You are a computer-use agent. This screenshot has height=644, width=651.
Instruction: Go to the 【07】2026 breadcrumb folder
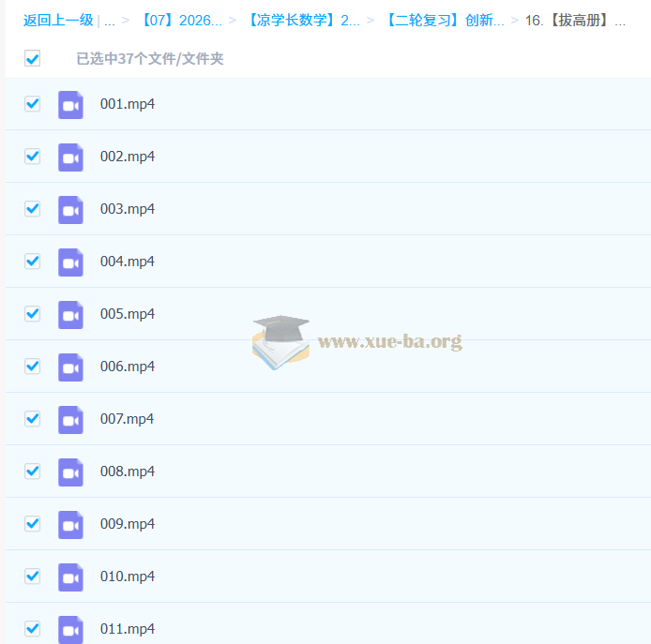point(182,21)
